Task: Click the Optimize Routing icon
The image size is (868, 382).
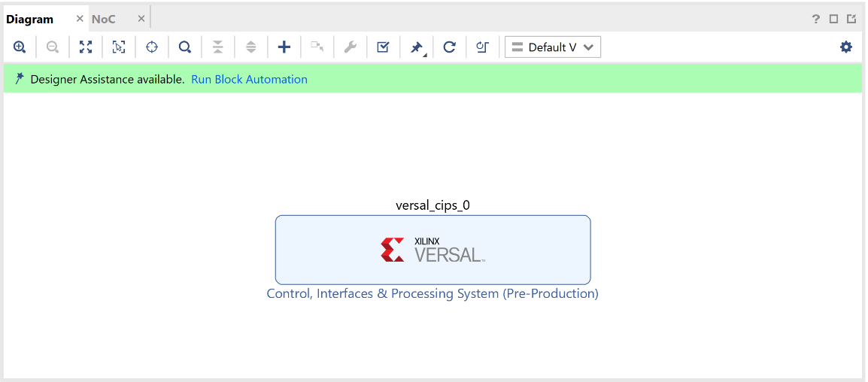Action: [482, 47]
